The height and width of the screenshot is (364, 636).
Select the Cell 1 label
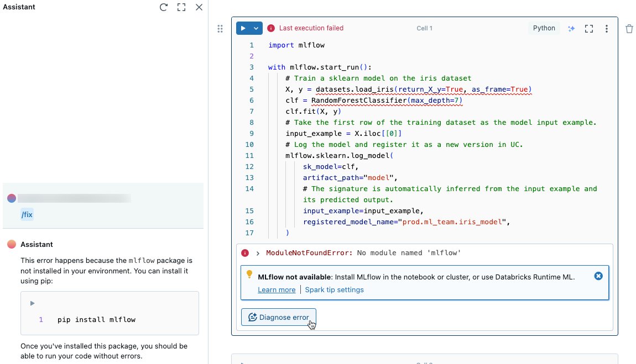pos(424,28)
